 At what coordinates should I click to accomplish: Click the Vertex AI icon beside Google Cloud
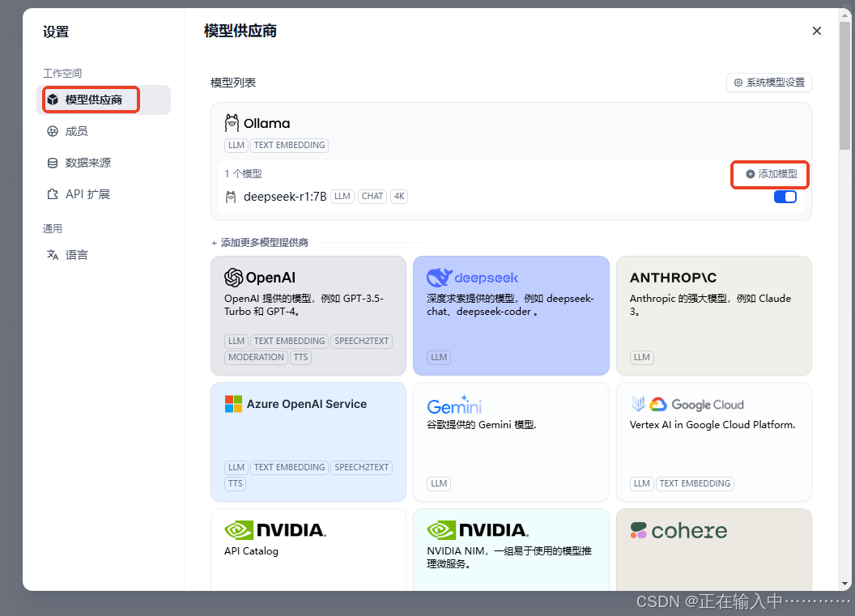[x=638, y=404]
